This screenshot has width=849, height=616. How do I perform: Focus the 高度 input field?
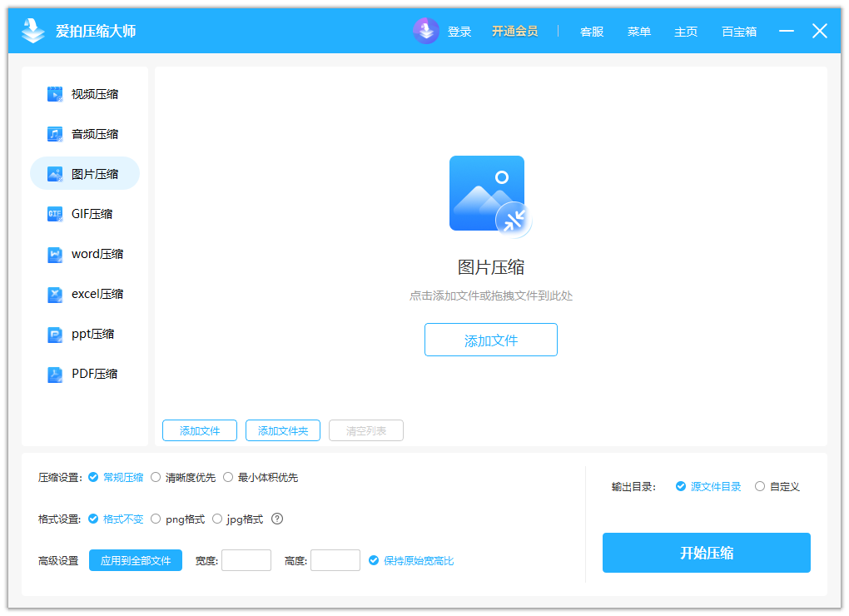click(x=335, y=560)
